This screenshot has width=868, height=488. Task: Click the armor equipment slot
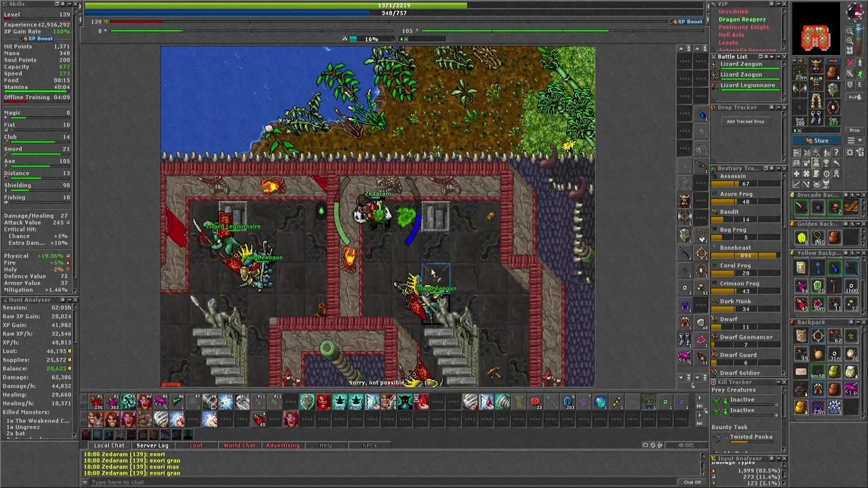click(816, 83)
